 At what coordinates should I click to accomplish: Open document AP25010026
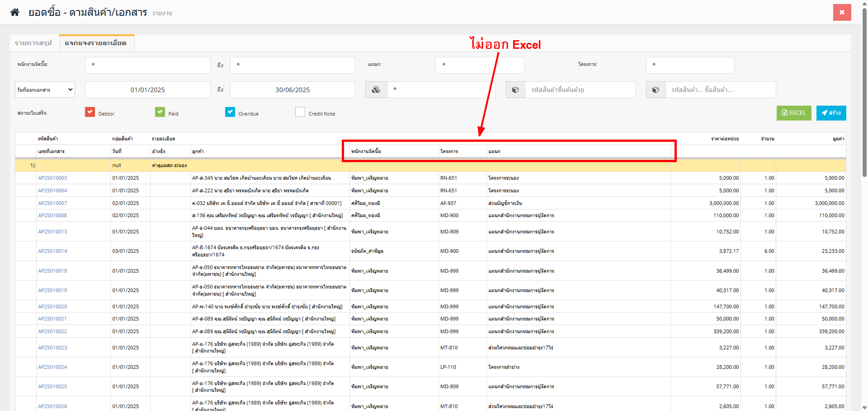(52, 406)
